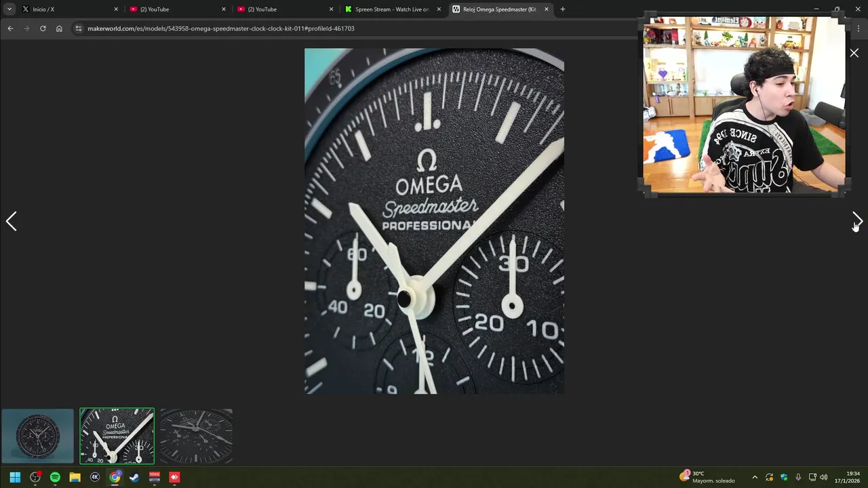This screenshot has height=488, width=868.
Task: Open a new browser tab
Action: [562, 9]
